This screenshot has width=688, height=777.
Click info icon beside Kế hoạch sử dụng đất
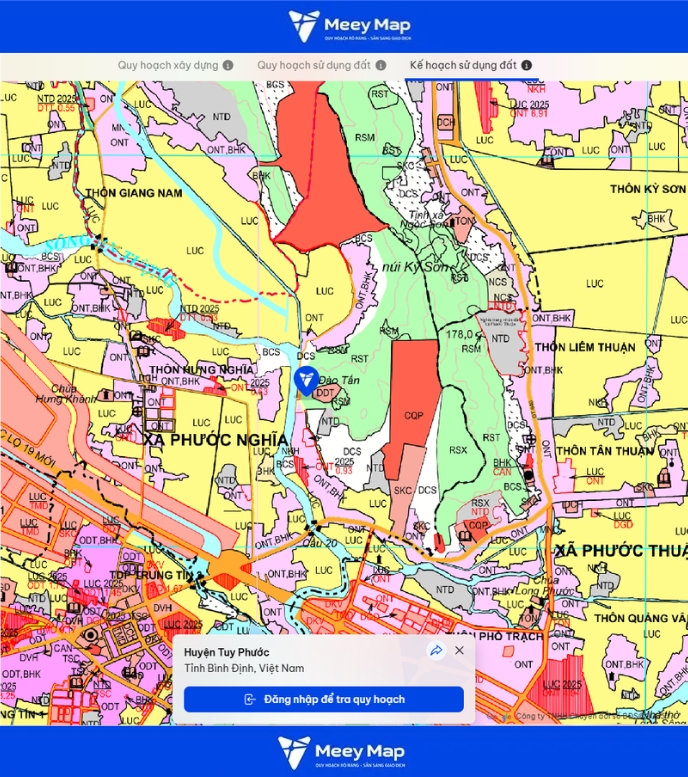click(x=526, y=65)
